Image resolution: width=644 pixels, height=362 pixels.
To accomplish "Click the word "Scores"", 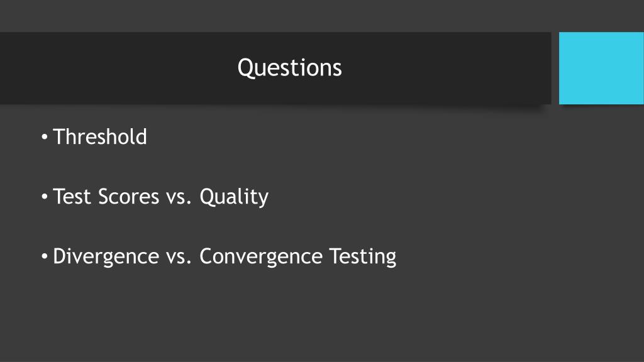I will (128, 197).
